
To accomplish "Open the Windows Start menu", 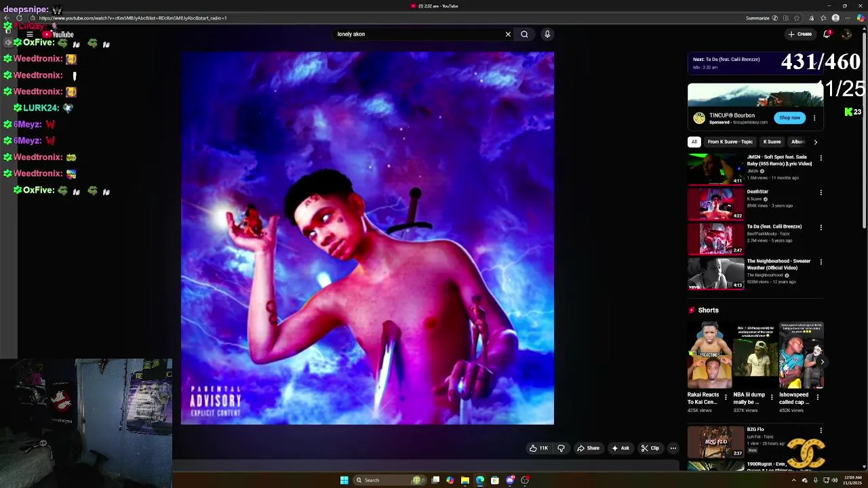I will [344, 480].
